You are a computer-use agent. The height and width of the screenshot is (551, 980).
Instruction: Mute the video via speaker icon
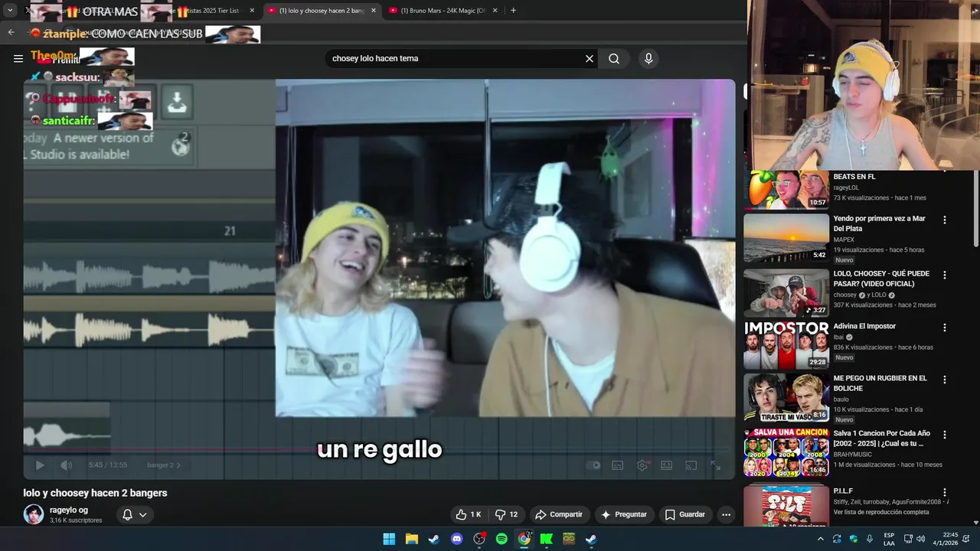coord(67,465)
